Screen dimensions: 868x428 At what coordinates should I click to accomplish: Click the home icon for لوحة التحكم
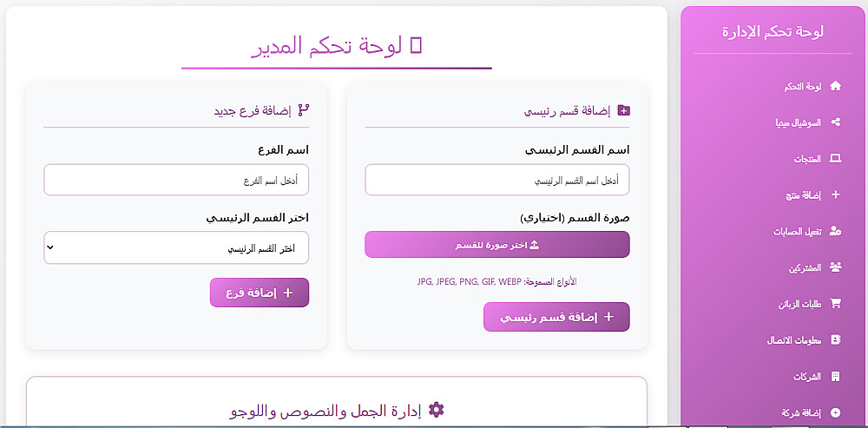point(836,86)
